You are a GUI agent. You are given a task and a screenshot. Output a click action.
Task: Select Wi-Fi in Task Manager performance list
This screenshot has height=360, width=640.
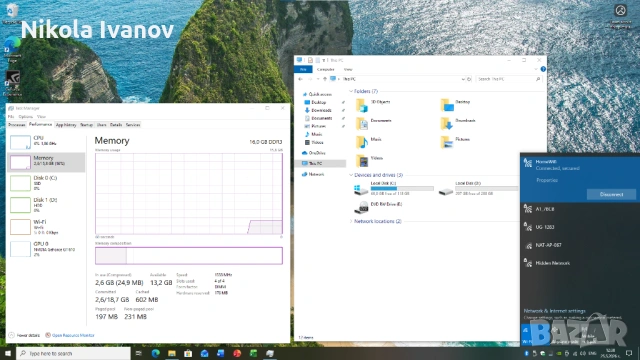pyautogui.click(x=46, y=227)
